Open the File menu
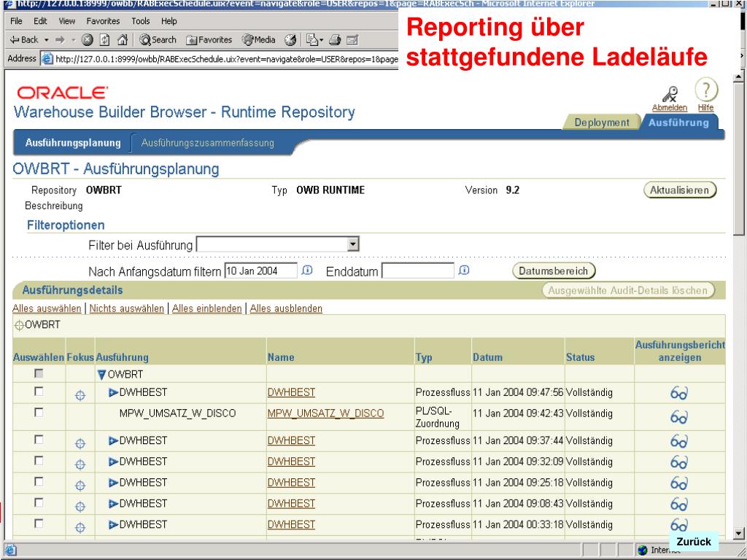747x560 pixels. [16, 21]
